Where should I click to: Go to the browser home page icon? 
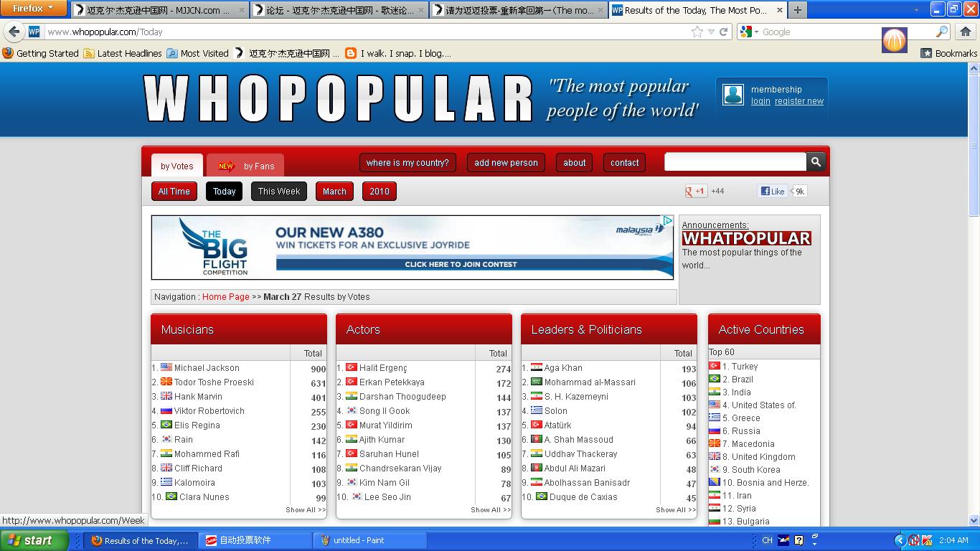click(966, 32)
